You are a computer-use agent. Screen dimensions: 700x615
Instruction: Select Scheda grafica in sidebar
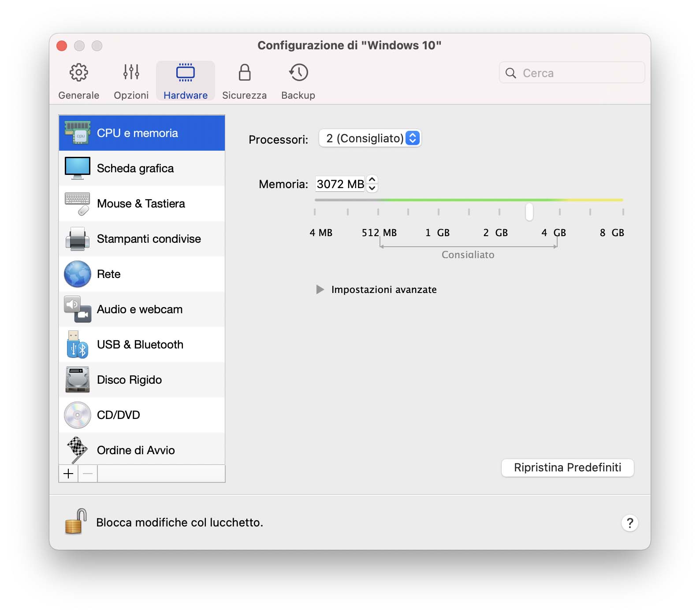click(142, 168)
